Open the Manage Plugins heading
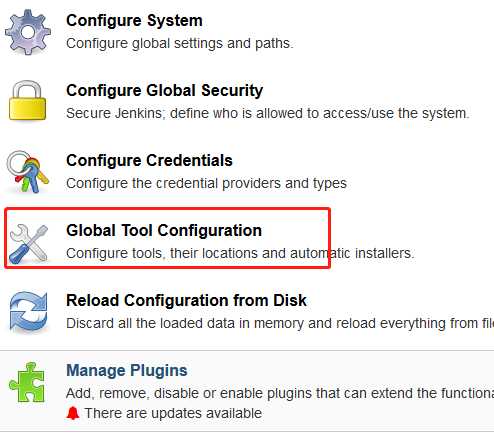This screenshot has height=435, width=494. pos(127,371)
